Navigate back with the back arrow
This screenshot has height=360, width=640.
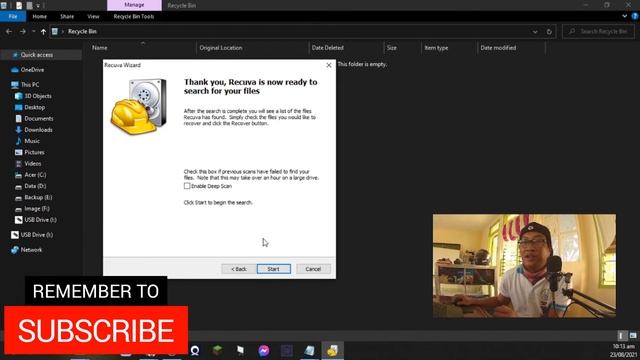pyautogui.click(x=9, y=31)
